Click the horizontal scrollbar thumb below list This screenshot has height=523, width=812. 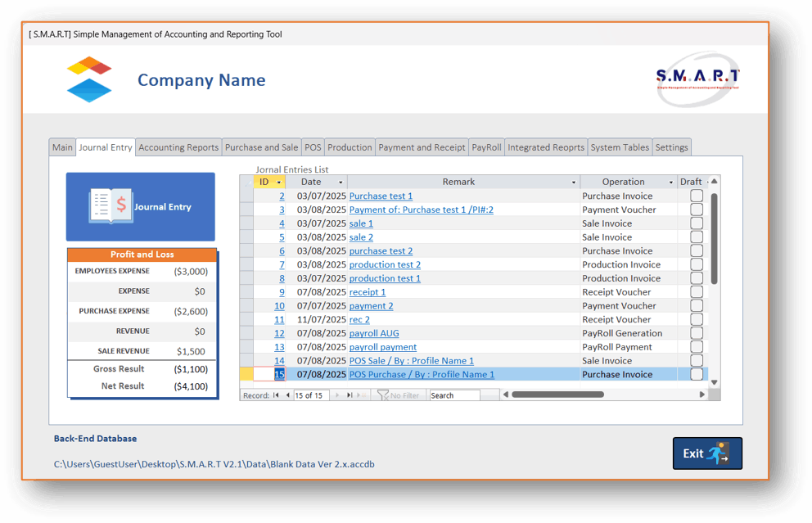(x=557, y=395)
